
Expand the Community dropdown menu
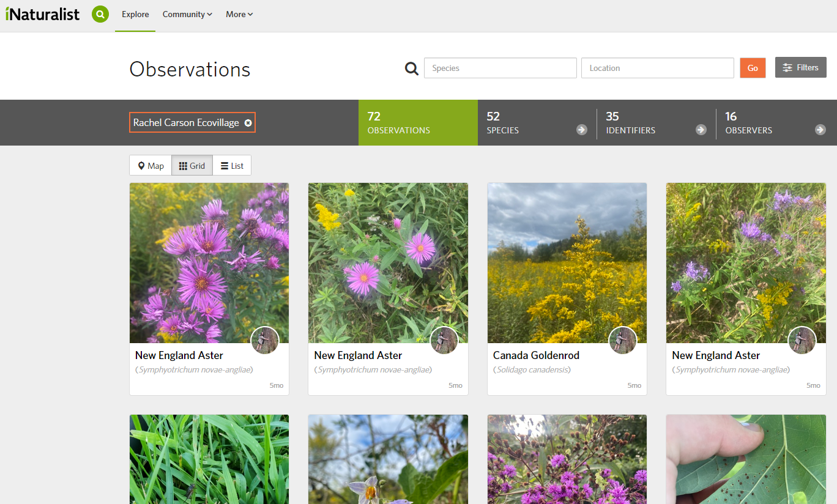pos(187,14)
